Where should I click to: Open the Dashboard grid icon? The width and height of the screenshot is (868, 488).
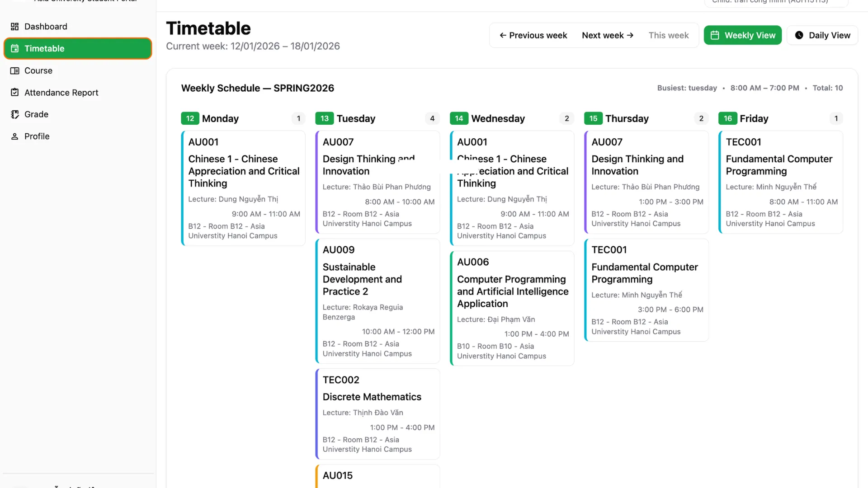click(x=14, y=26)
